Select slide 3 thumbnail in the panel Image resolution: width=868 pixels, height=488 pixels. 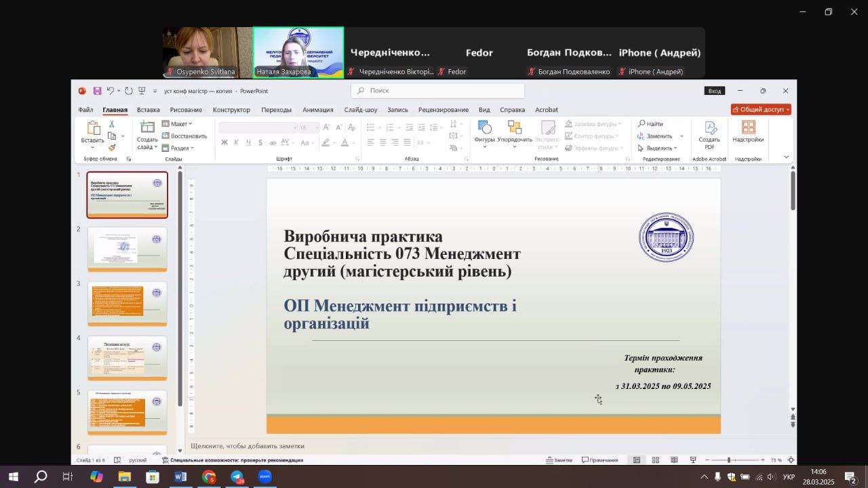[127, 302]
